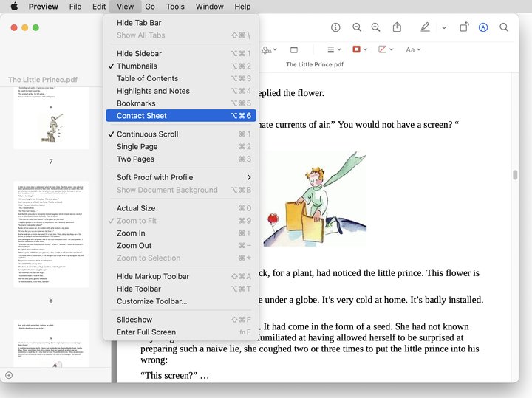Choose Hide Tab Bar
The width and height of the screenshot is (532, 398).
click(181, 23)
